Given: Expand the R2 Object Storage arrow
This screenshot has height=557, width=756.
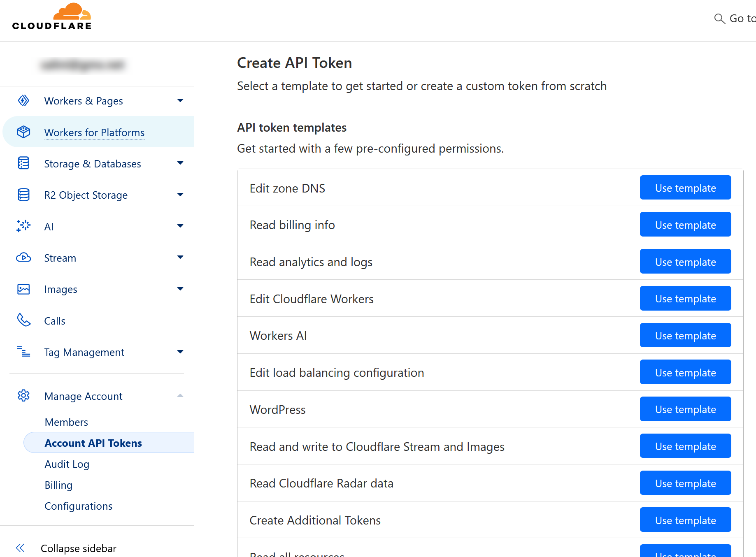Looking at the screenshot, I should pyautogui.click(x=180, y=195).
